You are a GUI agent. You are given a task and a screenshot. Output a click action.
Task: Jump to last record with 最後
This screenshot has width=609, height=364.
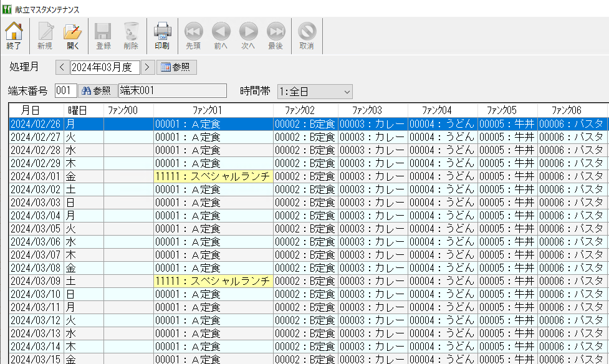(276, 36)
